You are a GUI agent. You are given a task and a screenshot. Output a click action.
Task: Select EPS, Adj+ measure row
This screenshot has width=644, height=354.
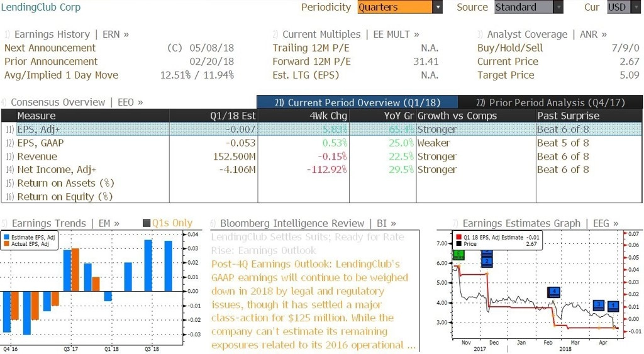point(321,130)
